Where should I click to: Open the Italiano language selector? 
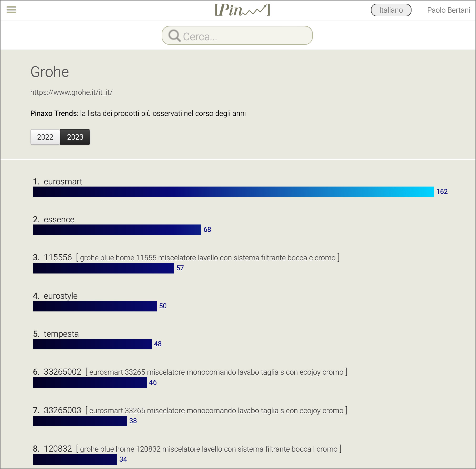(391, 10)
